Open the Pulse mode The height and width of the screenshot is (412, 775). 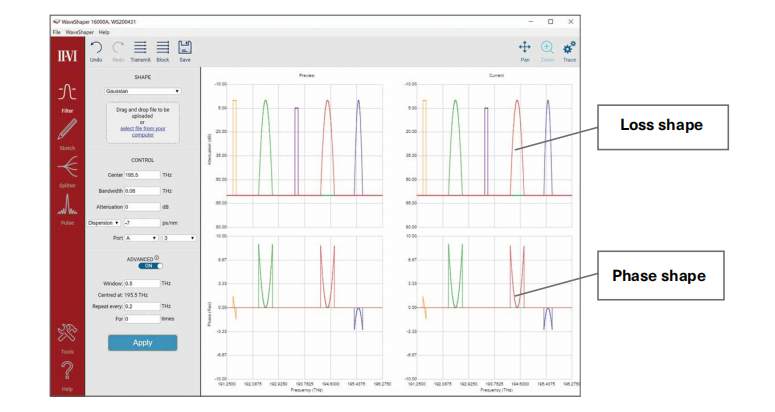(67, 205)
